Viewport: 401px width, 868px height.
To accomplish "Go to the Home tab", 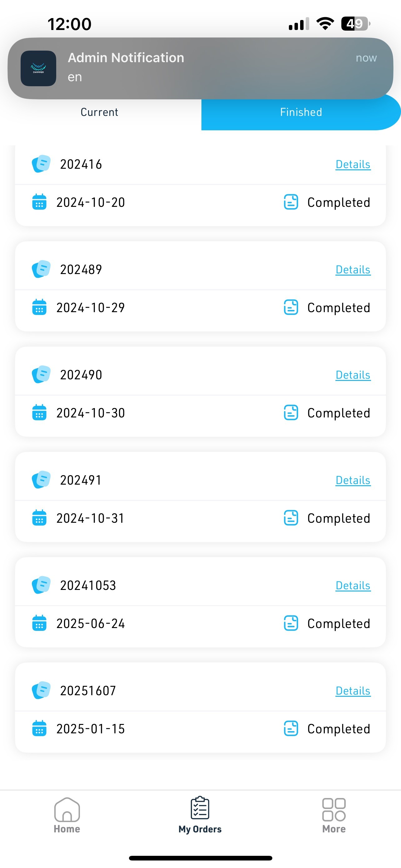I will [67, 816].
